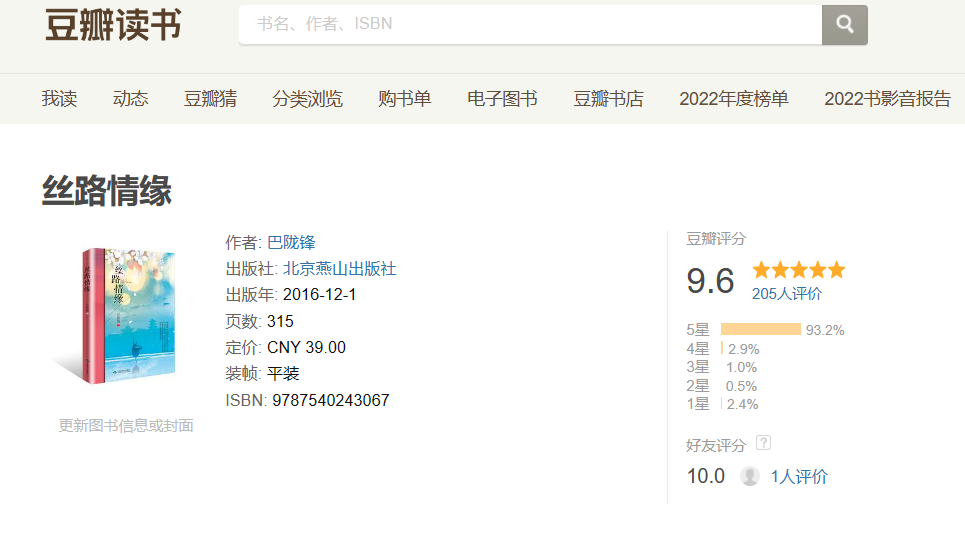The width and height of the screenshot is (965, 548).
Task: Open 电子图书 in the navigation
Action: pyautogui.click(x=502, y=99)
